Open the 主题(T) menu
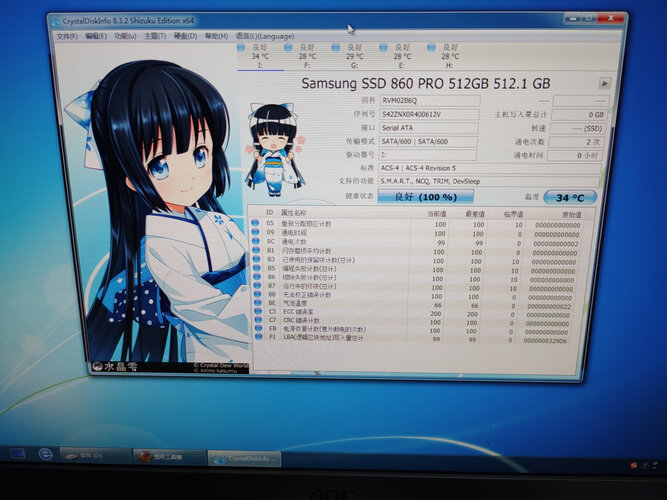The width and height of the screenshot is (667, 500). tap(155, 36)
